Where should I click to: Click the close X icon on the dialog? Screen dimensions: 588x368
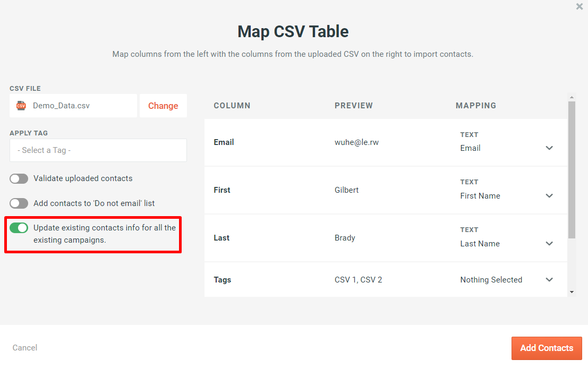(x=580, y=6)
